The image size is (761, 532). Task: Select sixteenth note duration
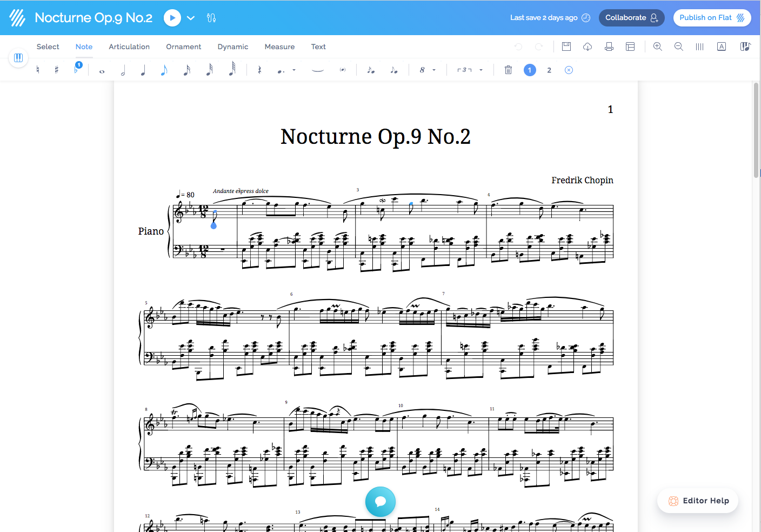[x=186, y=70]
